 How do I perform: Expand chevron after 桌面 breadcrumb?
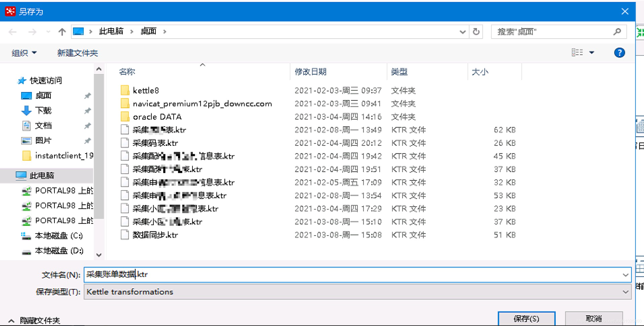[x=165, y=32]
